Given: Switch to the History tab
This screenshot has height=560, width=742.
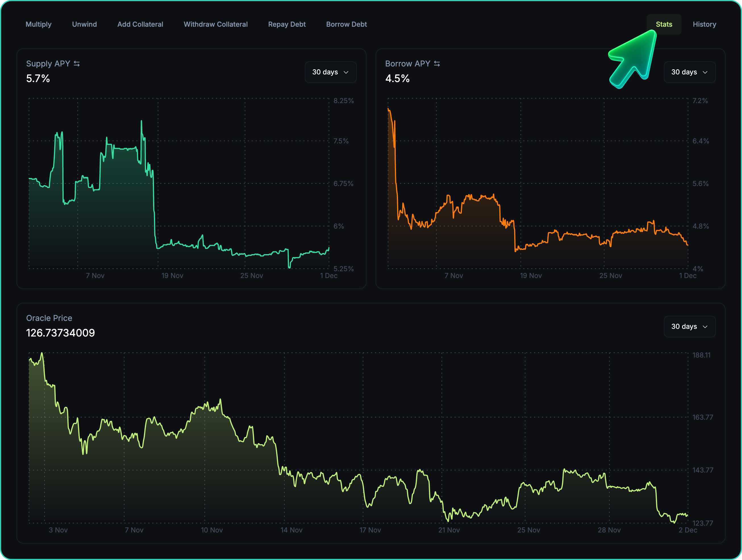Looking at the screenshot, I should 704,24.
